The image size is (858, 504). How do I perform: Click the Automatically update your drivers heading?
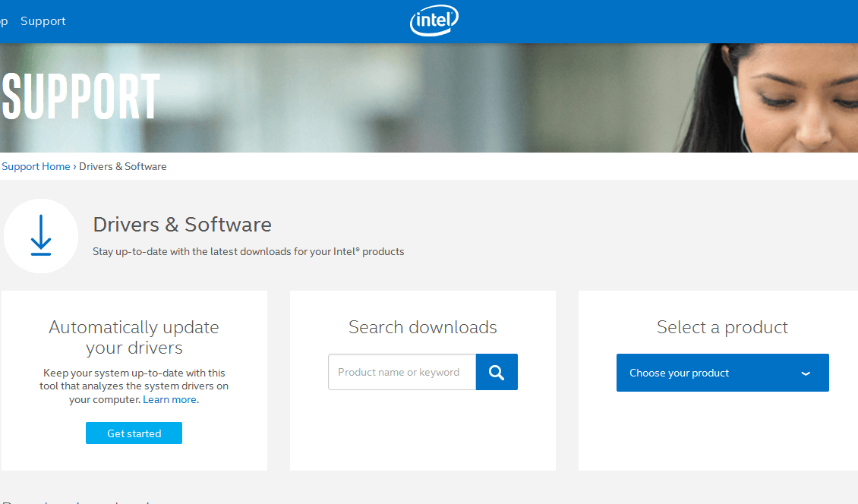point(134,337)
